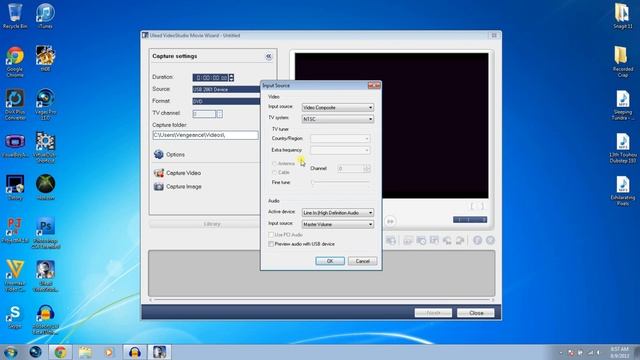640x360 pixels.
Task: Click the clock in the system tray
Action: coord(620,352)
